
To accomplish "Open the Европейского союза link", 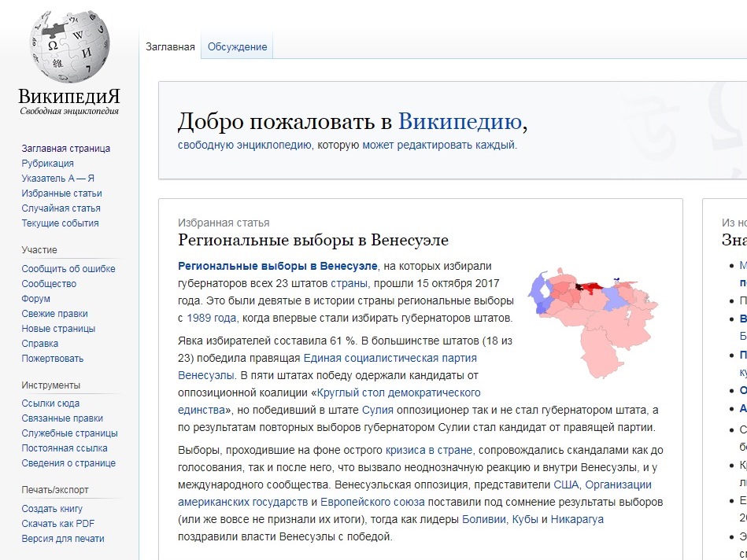I will [x=372, y=503].
